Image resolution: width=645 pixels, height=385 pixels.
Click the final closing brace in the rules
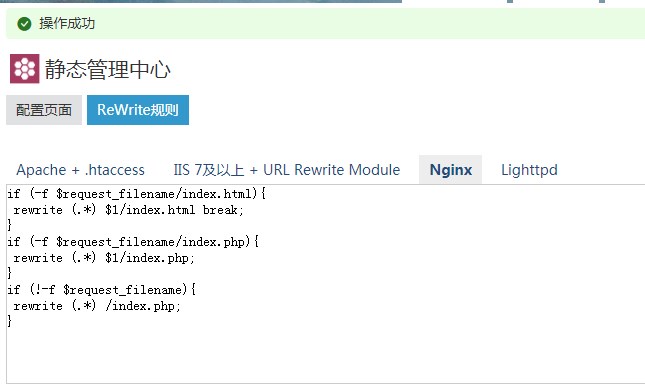[x=9, y=321]
